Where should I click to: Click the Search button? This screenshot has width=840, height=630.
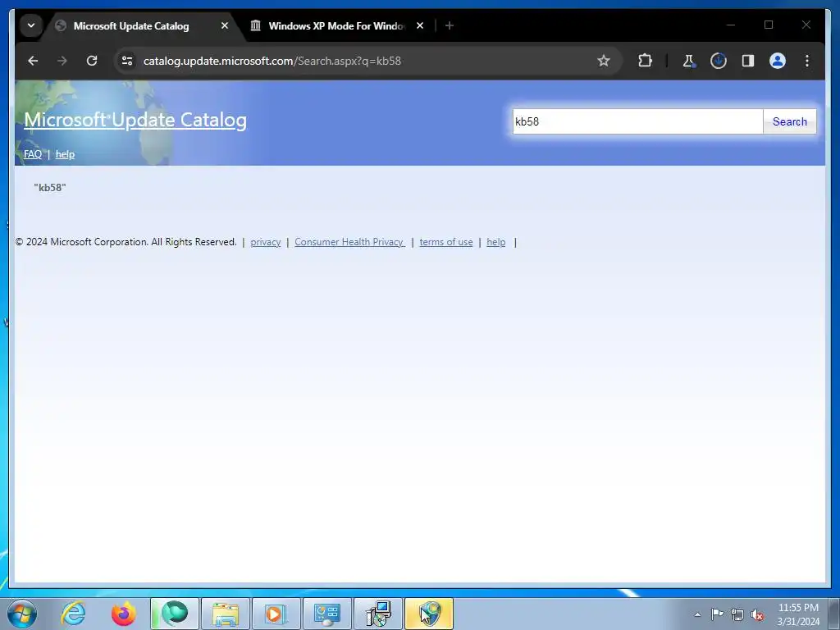tap(790, 121)
